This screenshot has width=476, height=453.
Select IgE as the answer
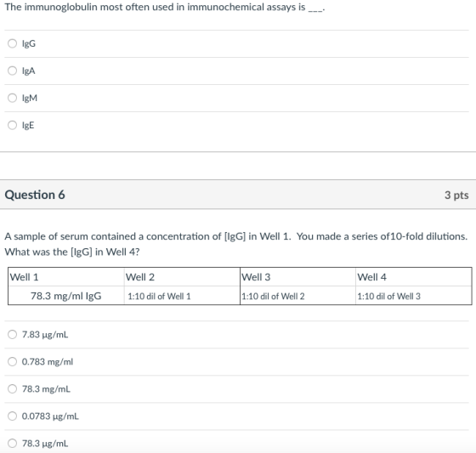(x=12, y=125)
